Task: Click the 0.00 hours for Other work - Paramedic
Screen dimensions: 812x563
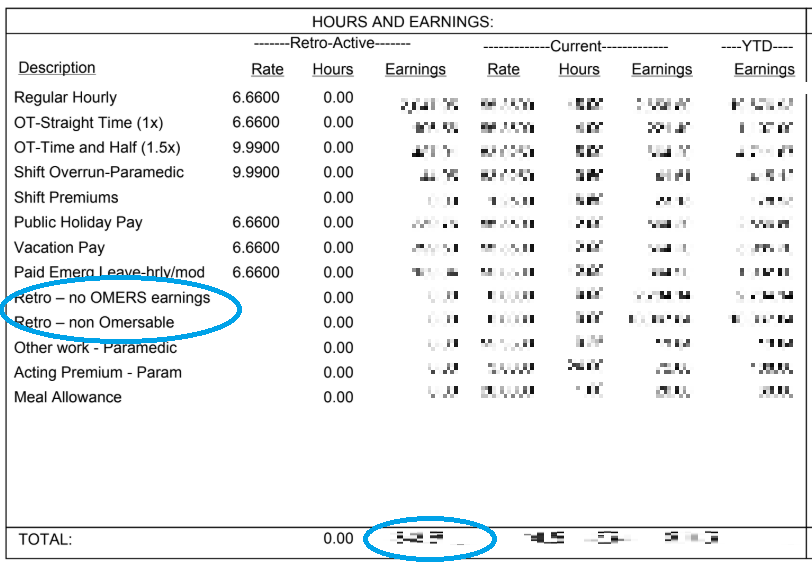Action: [338, 348]
